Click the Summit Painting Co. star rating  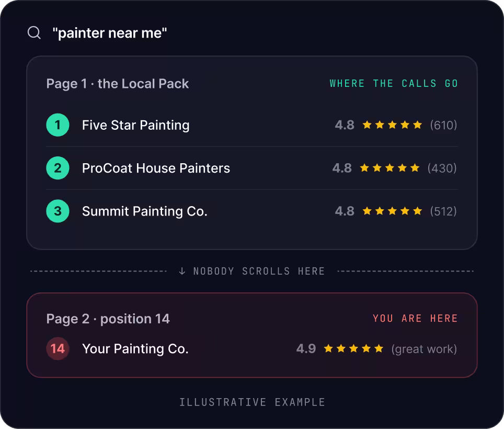coord(392,211)
